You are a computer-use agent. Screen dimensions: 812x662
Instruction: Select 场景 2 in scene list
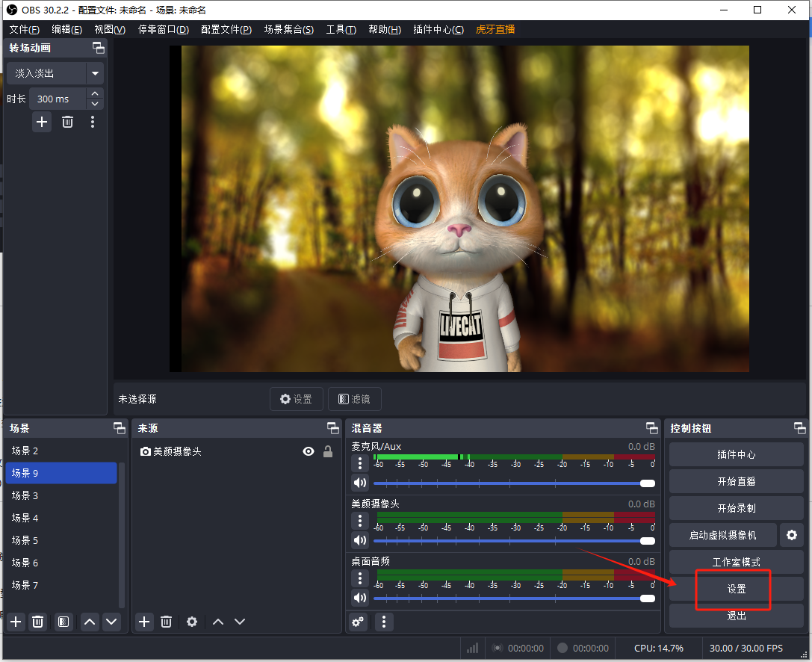click(61, 451)
